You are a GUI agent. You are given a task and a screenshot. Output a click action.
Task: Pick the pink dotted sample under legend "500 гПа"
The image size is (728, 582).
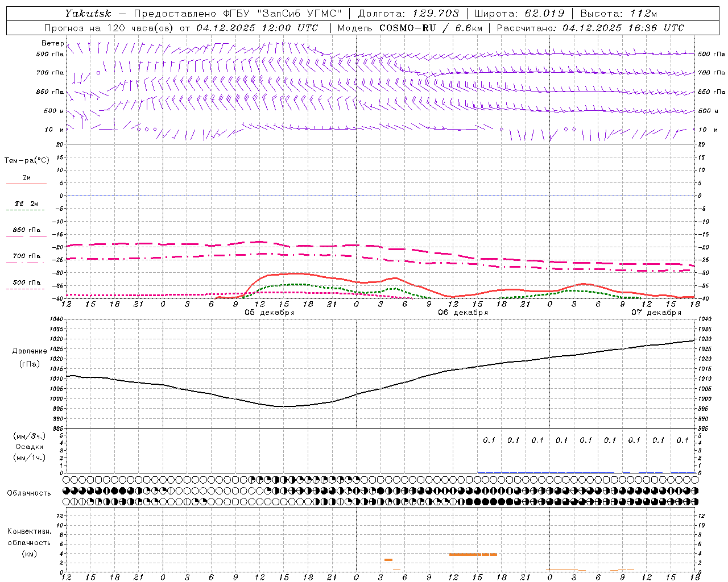25,289
